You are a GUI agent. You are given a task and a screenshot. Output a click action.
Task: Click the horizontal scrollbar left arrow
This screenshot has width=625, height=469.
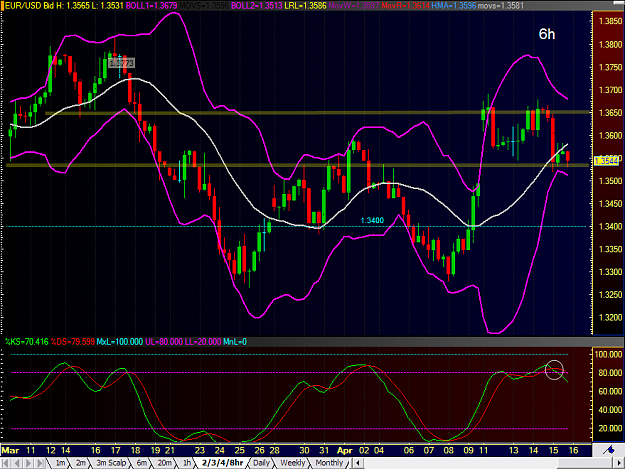tap(358, 463)
